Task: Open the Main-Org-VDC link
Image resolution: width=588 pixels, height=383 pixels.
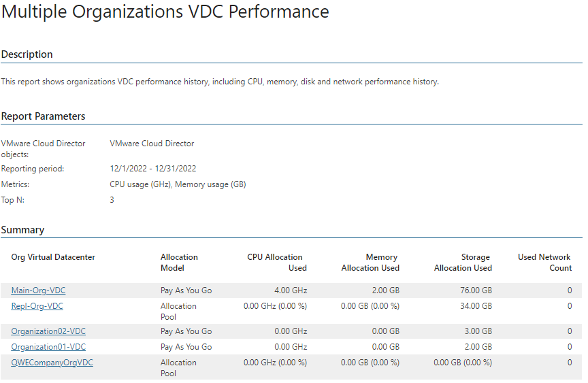Action: pos(38,290)
